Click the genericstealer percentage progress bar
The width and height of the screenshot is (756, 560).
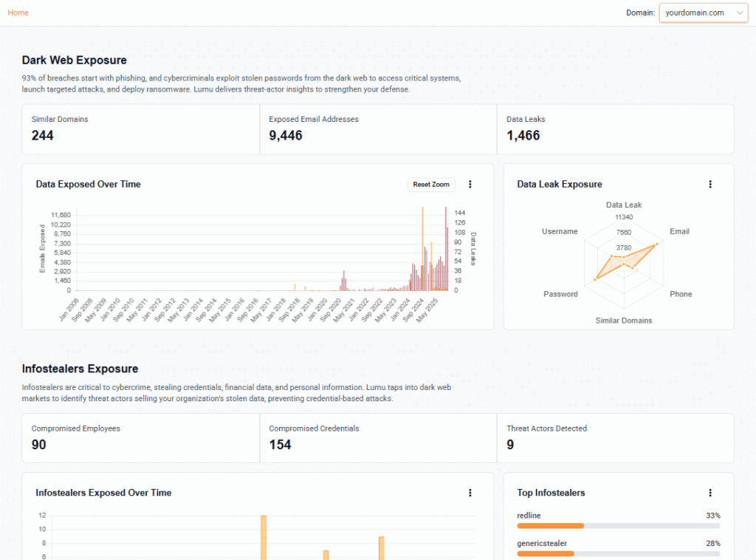619,553
